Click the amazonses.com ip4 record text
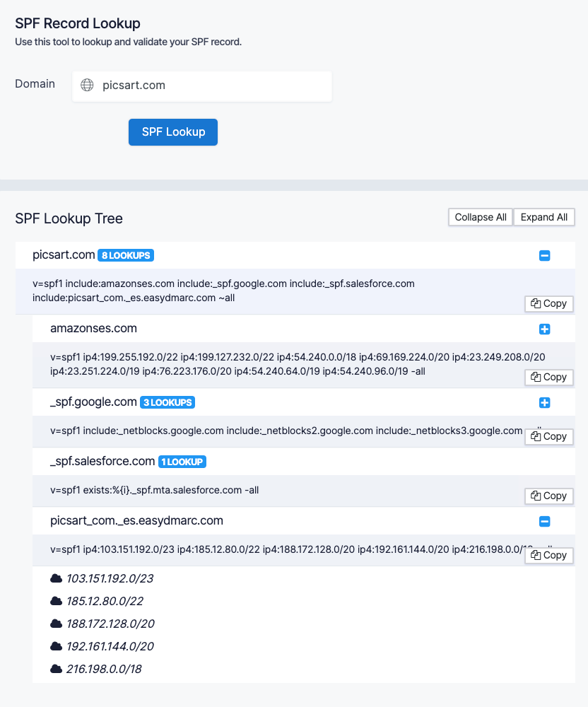 [x=298, y=364]
